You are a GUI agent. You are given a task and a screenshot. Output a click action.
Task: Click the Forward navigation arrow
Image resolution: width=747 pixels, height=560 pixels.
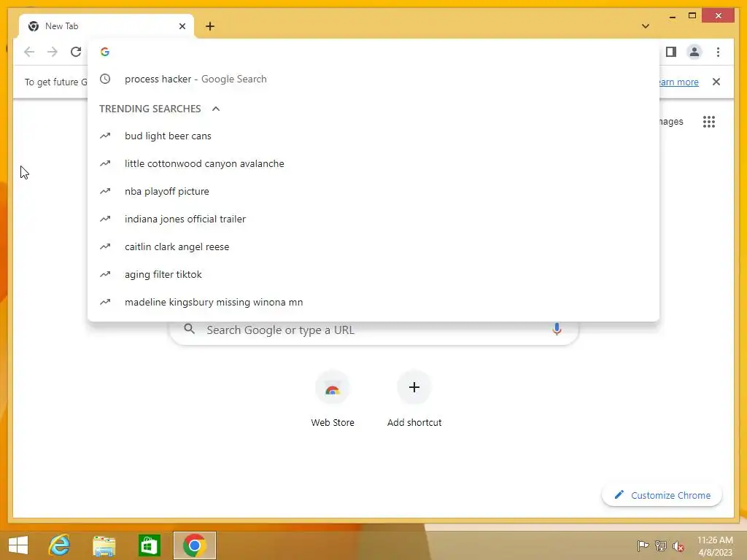[53, 52]
